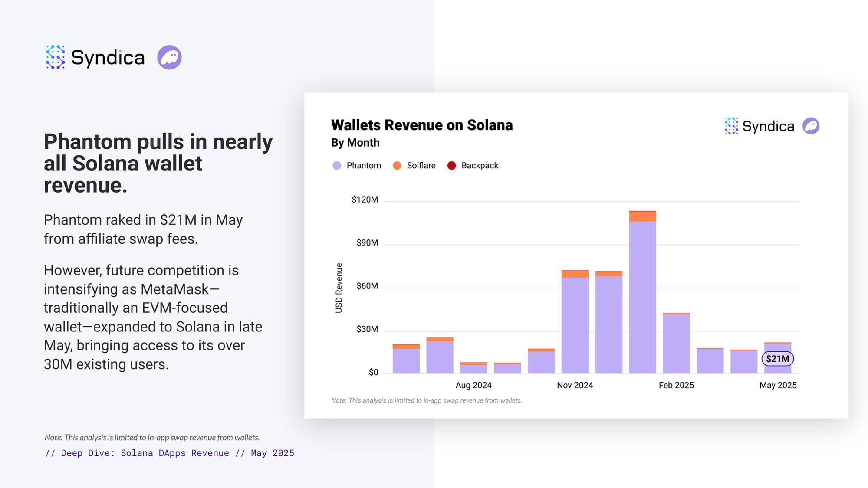Screen dimensions: 868x488
Task: Click the $0 y-axis label
Action: (x=373, y=372)
